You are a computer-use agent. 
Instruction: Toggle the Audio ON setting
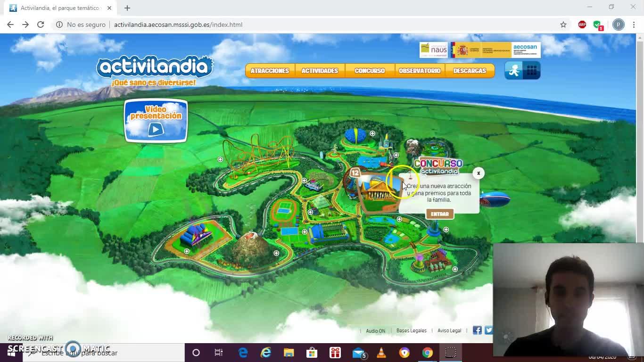(x=375, y=331)
